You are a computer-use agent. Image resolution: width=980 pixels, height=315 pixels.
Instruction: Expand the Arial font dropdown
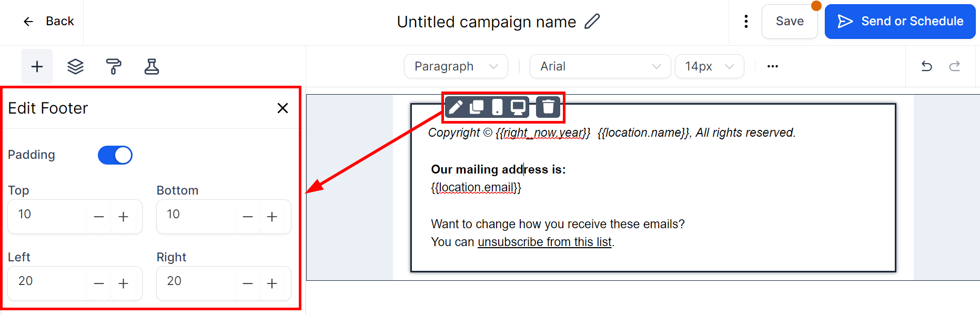tap(600, 66)
